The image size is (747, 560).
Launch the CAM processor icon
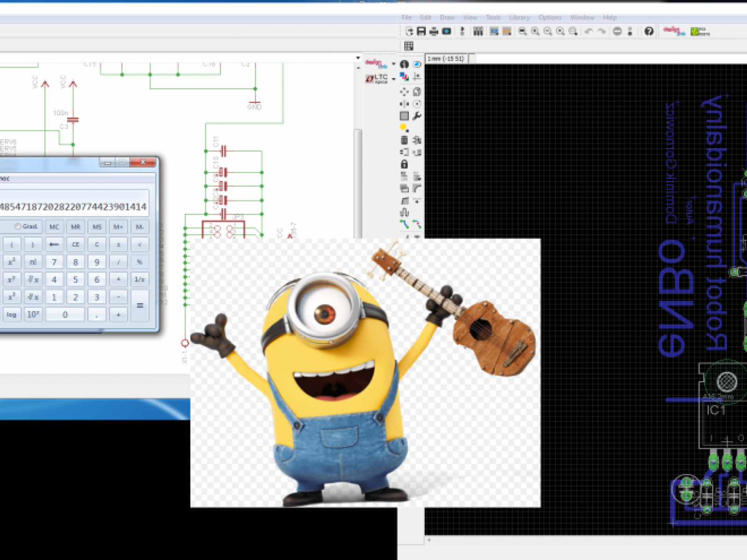point(447,31)
